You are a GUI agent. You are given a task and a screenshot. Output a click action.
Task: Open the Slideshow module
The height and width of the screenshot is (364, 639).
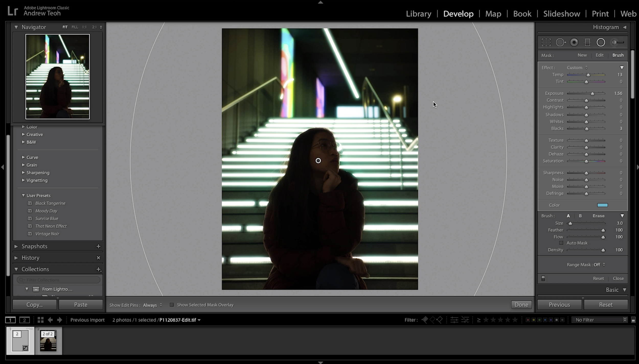click(561, 14)
